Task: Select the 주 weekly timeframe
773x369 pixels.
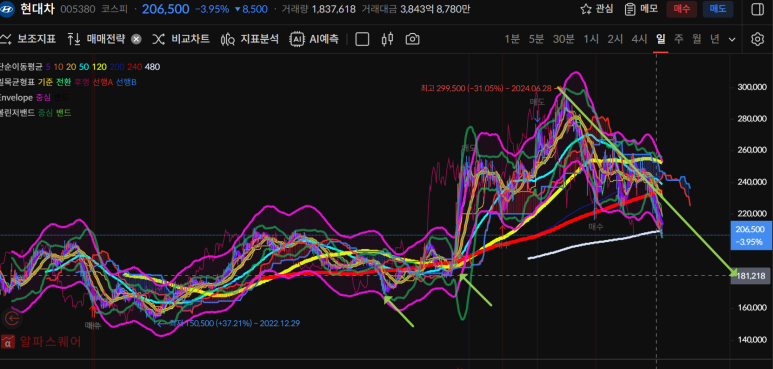Action: tap(679, 39)
